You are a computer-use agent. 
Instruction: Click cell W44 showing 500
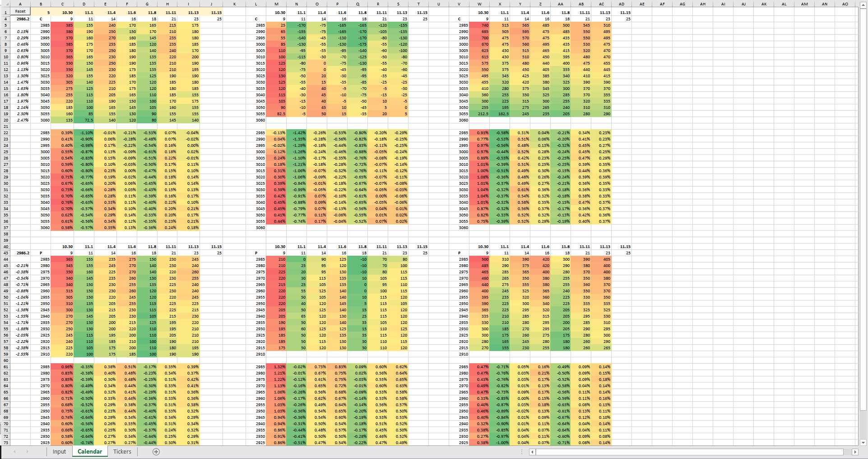[479, 259]
